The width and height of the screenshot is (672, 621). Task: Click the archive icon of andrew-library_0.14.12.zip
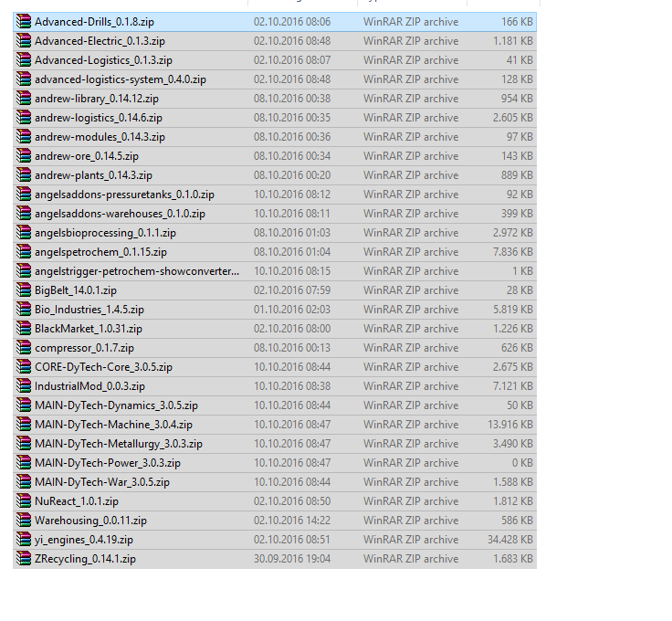pos(24,98)
